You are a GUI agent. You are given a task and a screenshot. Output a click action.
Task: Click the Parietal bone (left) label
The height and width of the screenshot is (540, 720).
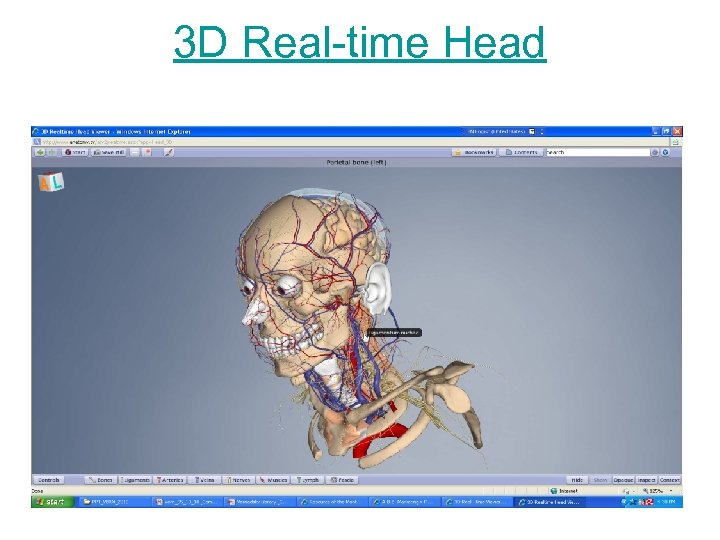356,162
